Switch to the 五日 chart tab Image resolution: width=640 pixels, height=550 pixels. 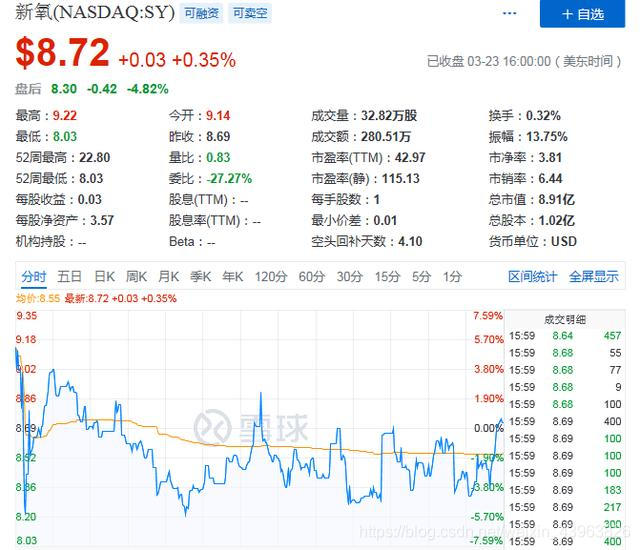pos(69,277)
